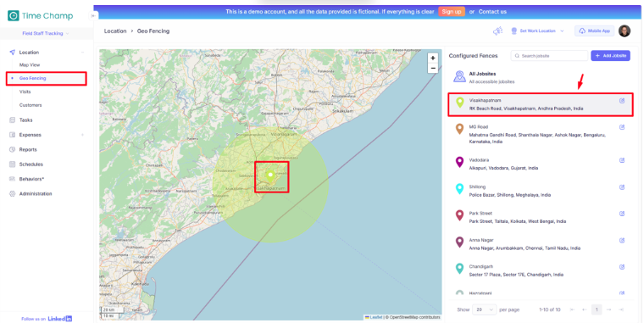Open the per page count dropdown
The width and height of the screenshot is (644, 323).
pos(484,309)
